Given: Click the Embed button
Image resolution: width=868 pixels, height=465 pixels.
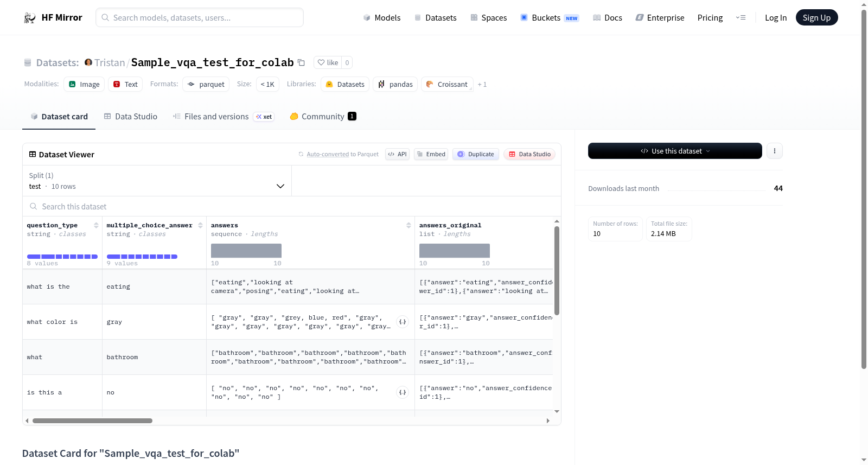Looking at the screenshot, I should 431,154.
